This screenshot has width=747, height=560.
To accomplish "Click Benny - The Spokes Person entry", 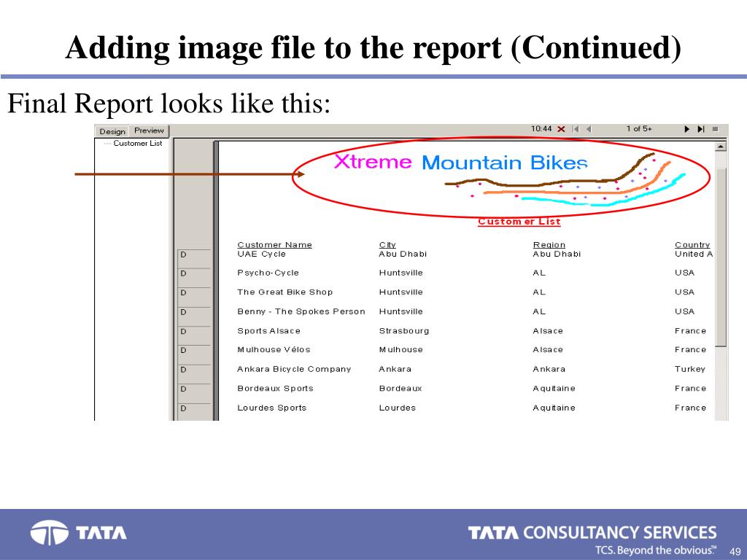I will click(301, 311).
